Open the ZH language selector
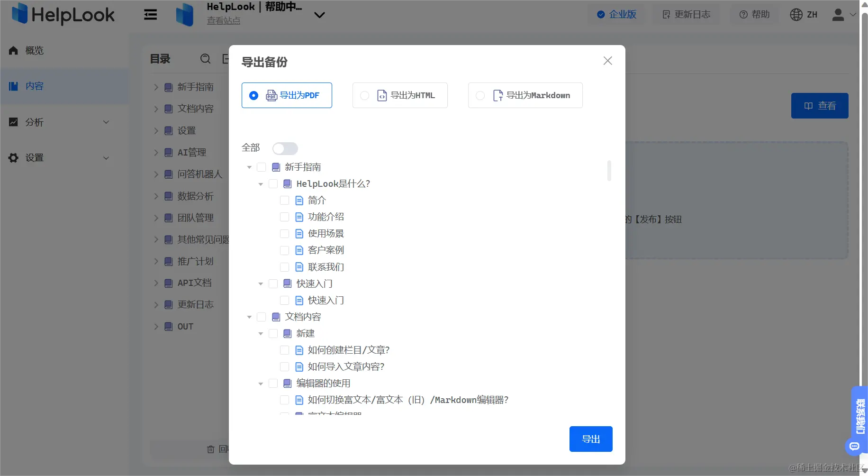868x476 pixels. pyautogui.click(x=804, y=15)
